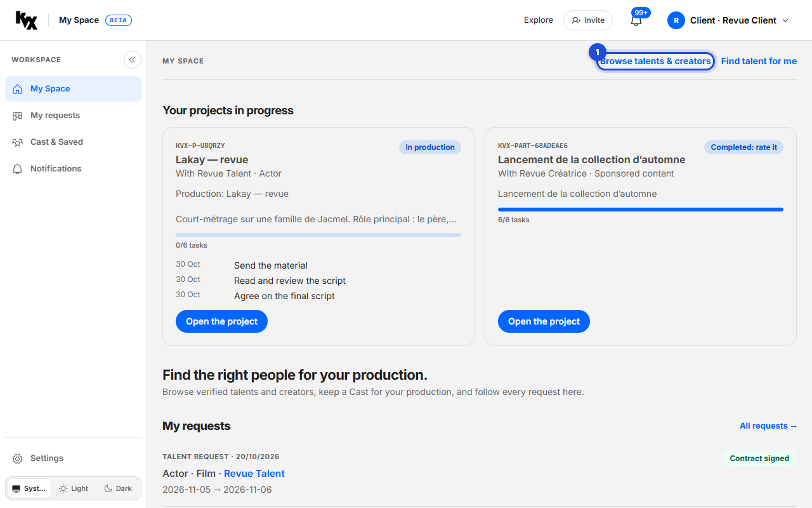Viewport: 812px width, 508px height.
Task: Click the Cast & Saved people icon
Action: pos(18,142)
